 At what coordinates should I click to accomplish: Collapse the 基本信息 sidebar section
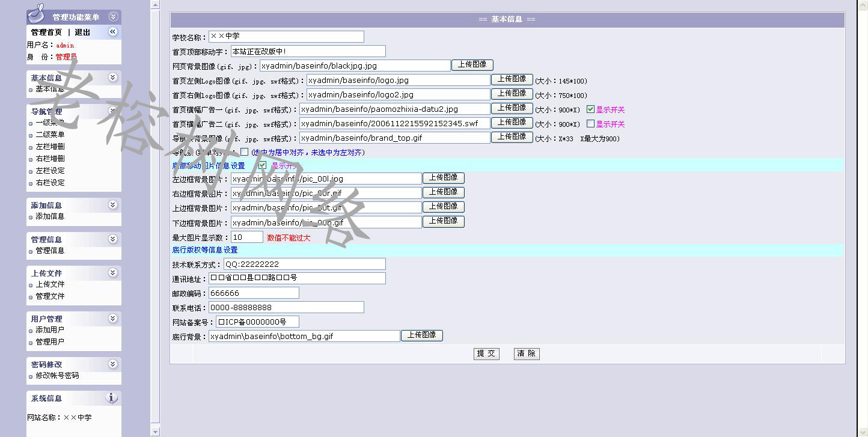[112, 78]
